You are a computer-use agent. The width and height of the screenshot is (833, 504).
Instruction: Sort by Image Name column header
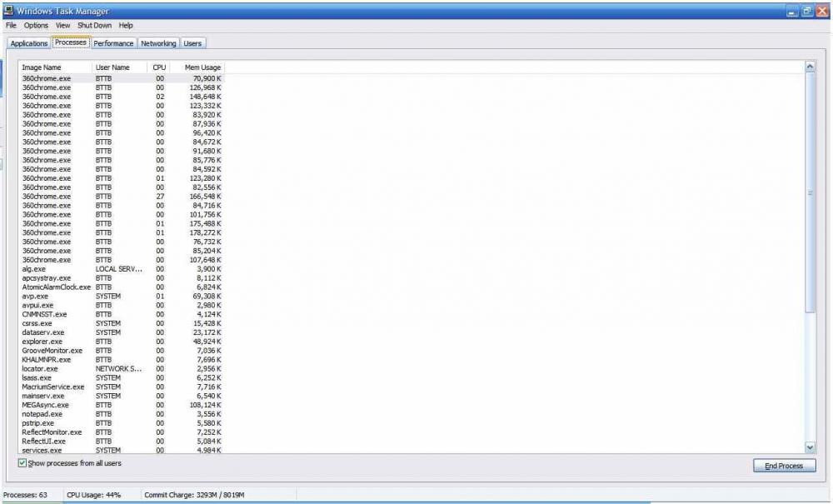55,67
